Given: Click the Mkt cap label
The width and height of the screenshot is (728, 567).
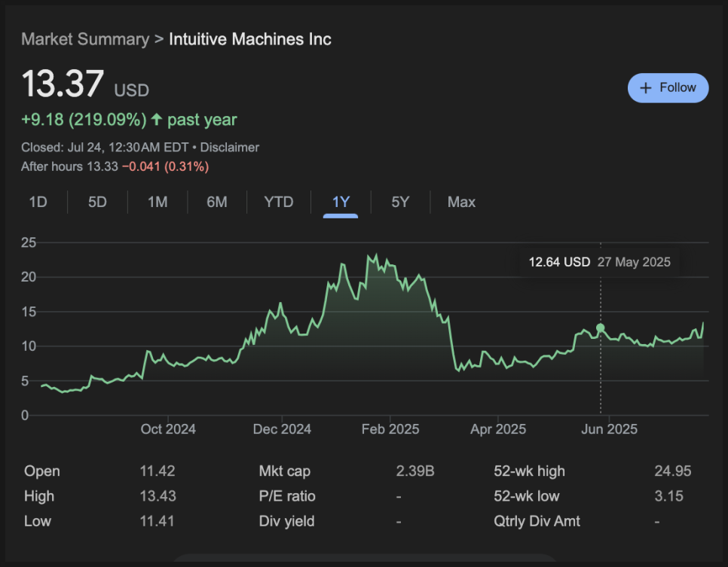Looking at the screenshot, I should 285,471.
